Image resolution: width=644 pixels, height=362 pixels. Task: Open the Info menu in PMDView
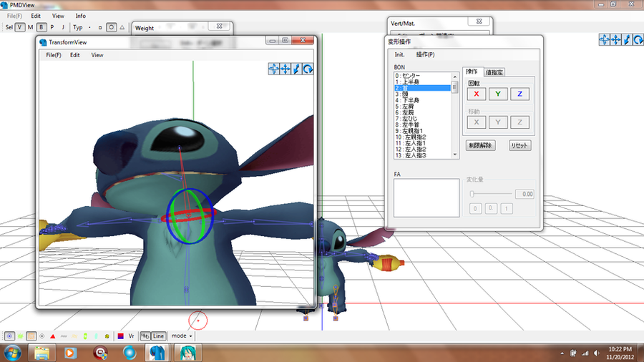(x=80, y=16)
